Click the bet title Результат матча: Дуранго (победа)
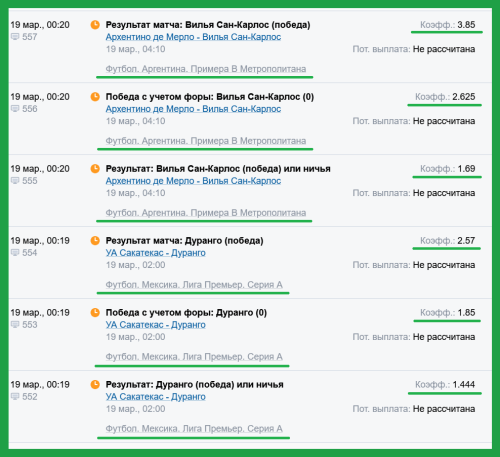 coord(184,241)
